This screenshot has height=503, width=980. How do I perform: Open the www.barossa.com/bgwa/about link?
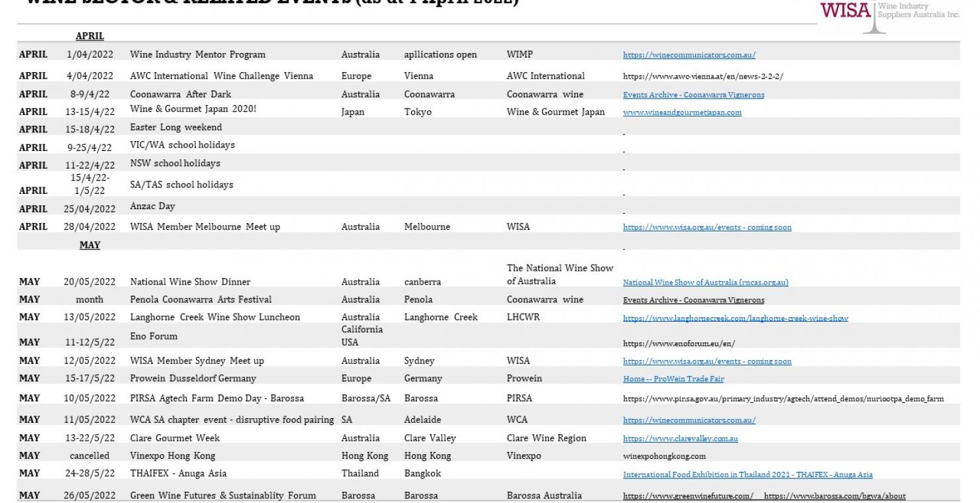pos(834,496)
